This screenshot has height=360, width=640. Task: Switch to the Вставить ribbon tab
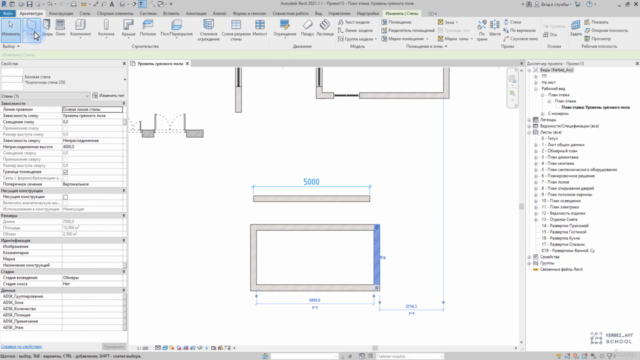[171, 13]
